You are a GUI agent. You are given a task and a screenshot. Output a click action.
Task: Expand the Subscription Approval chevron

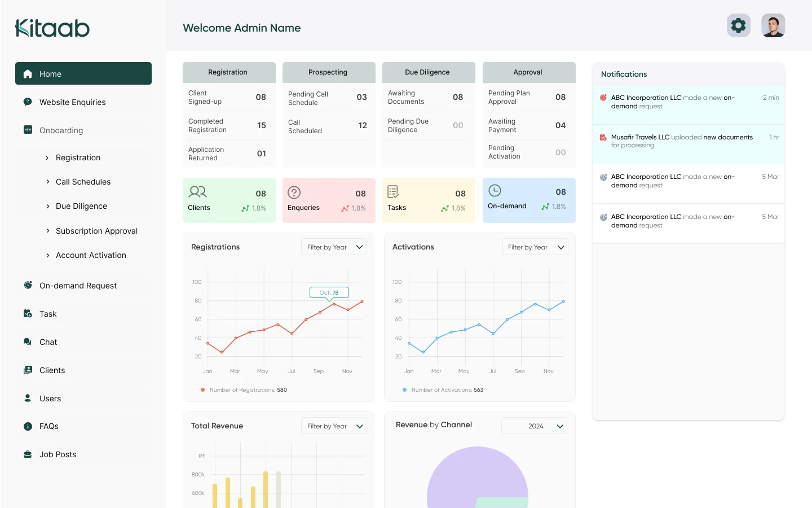(47, 231)
